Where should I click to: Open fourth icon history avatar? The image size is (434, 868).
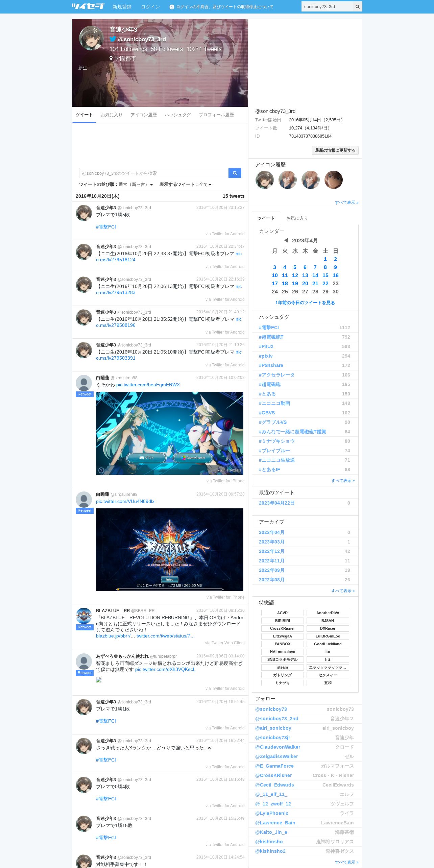pyautogui.click(x=333, y=180)
